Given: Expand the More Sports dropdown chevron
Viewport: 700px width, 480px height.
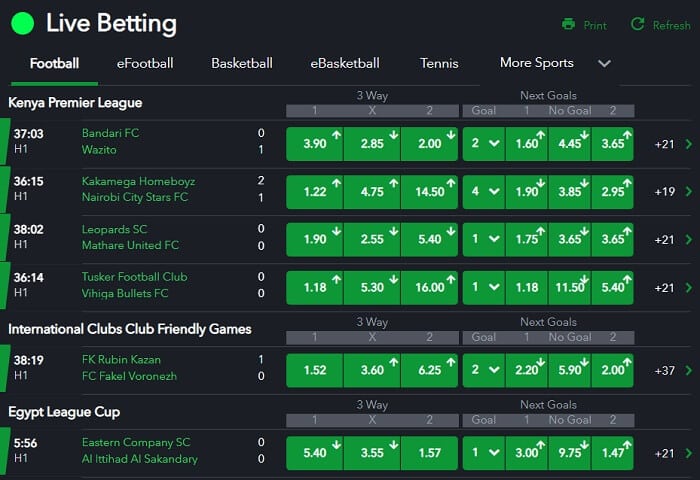Looking at the screenshot, I should point(604,63).
